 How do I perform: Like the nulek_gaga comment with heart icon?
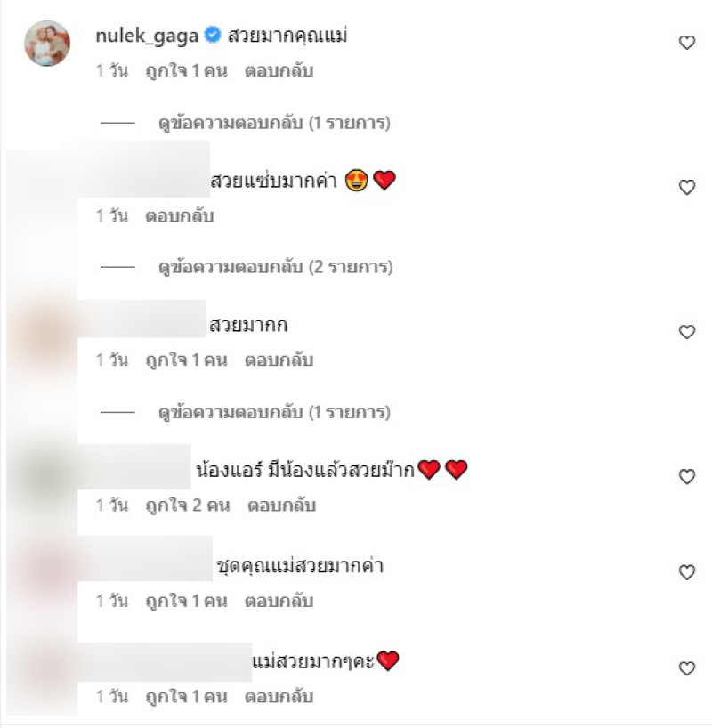coord(686,43)
